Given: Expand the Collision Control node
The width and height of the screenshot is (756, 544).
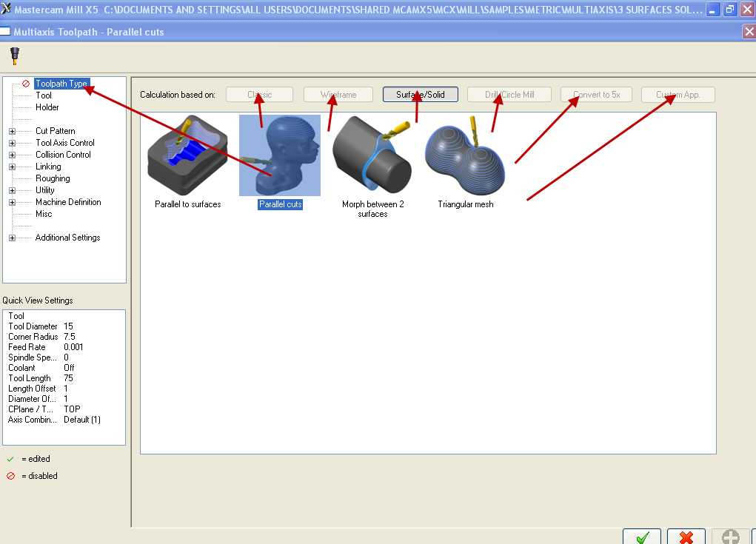Looking at the screenshot, I should point(12,155).
